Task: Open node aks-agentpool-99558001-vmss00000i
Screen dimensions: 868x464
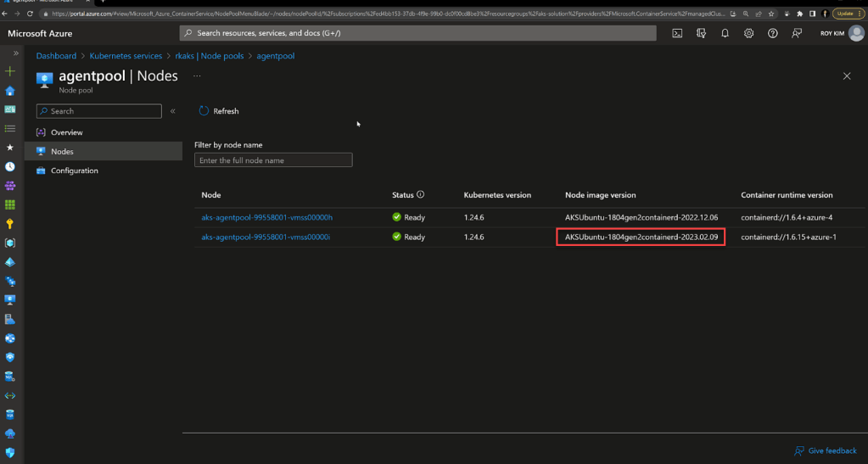Action: pyautogui.click(x=266, y=237)
